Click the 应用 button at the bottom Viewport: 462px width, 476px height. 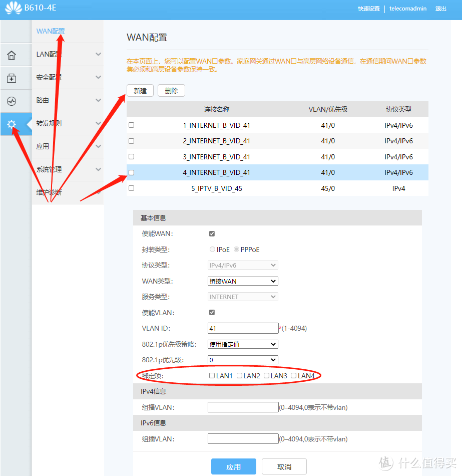(234, 466)
